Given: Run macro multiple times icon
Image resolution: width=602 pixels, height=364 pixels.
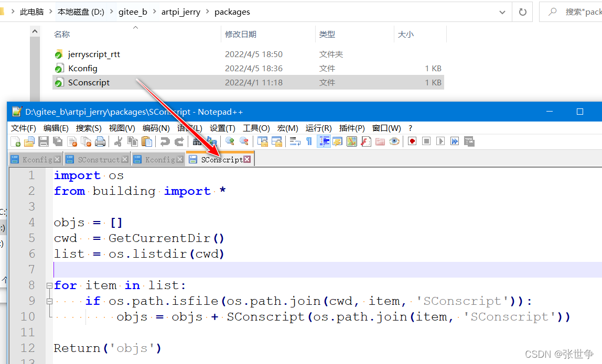Looking at the screenshot, I should 455,141.
